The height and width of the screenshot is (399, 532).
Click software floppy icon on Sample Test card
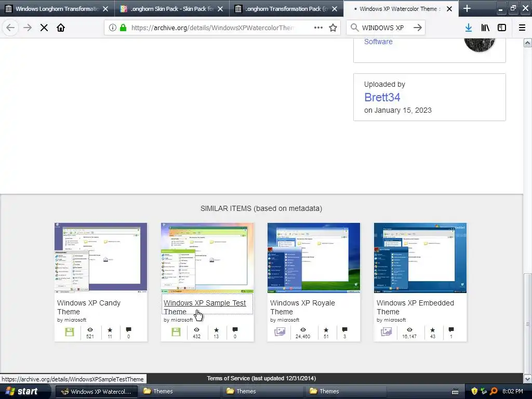coord(176,332)
